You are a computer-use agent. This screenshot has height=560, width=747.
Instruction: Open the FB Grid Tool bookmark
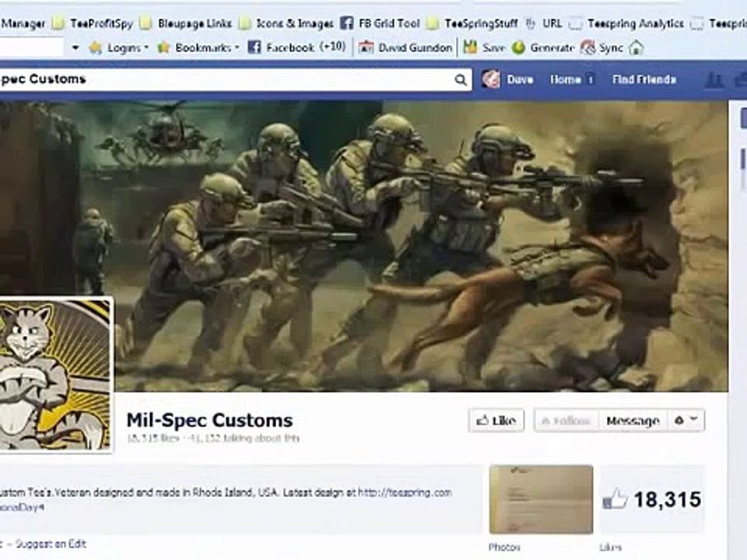(380, 23)
